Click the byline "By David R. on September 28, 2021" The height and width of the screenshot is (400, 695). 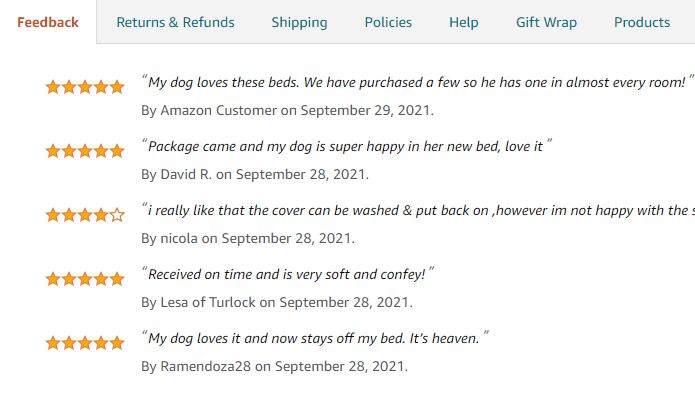click(255, 174)
